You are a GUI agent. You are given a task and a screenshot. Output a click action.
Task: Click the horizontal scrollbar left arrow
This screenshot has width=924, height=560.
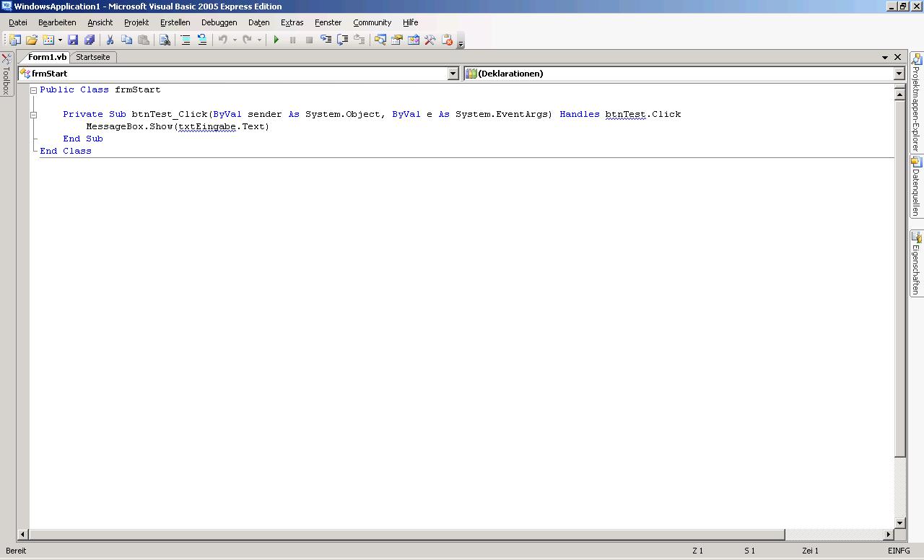(23, 535)
